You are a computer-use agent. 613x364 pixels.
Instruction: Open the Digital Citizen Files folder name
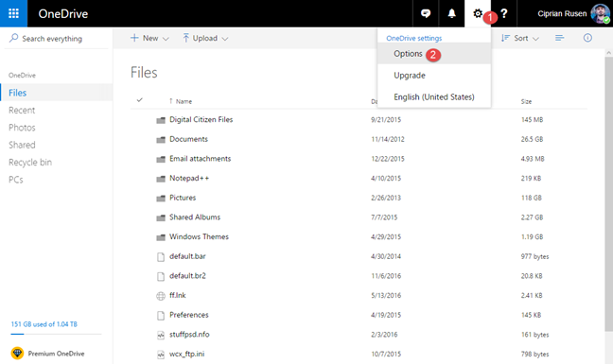201,119
